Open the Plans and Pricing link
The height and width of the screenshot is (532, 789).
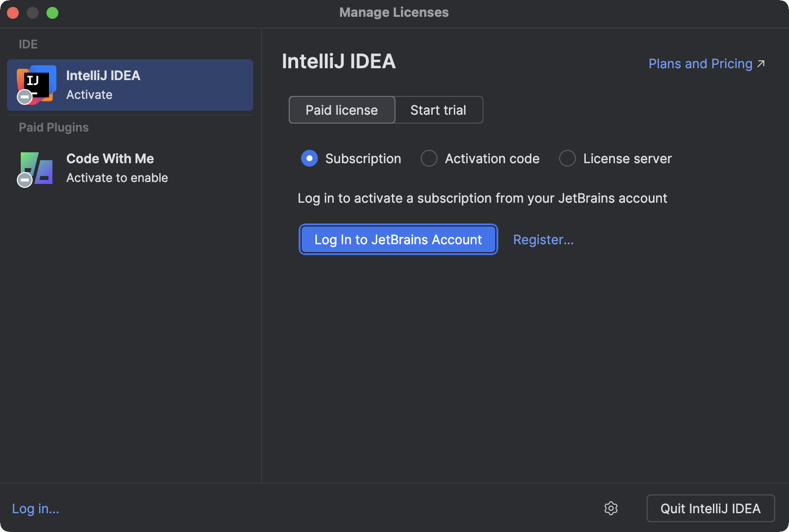(700, 64)
